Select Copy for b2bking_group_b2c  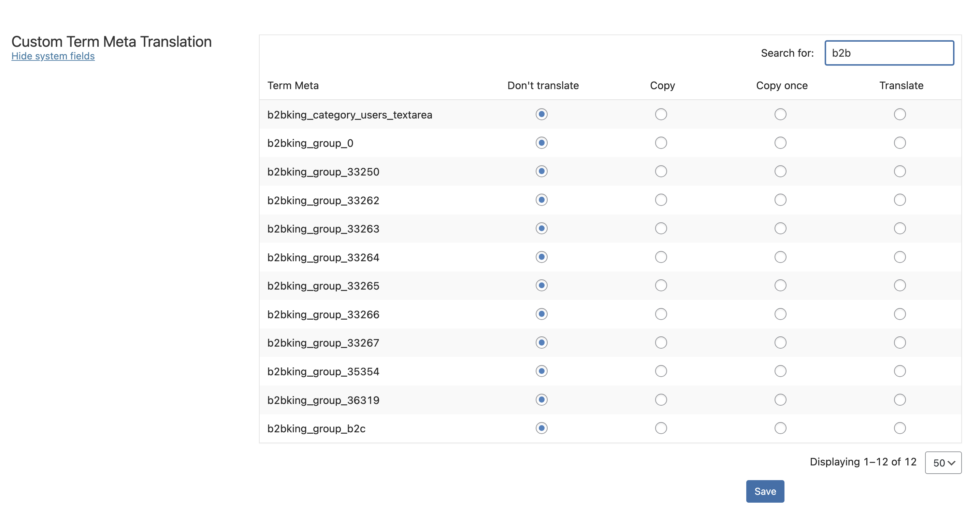point(661,428)
